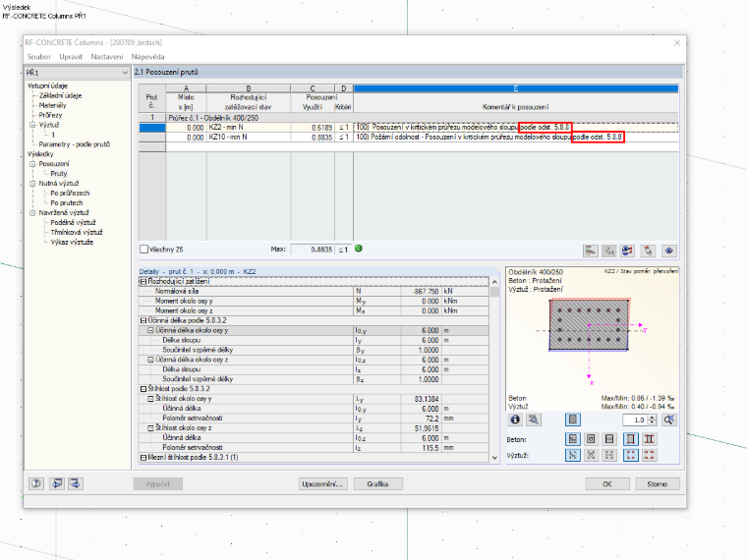This screenshot has height=560, width=747.
Task: Click the colored relation scale icon
Action: (627, 251)
